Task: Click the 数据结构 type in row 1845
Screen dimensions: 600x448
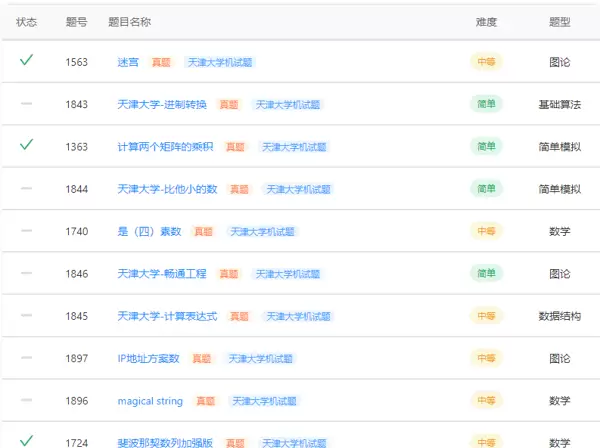Action: [560, 316]
